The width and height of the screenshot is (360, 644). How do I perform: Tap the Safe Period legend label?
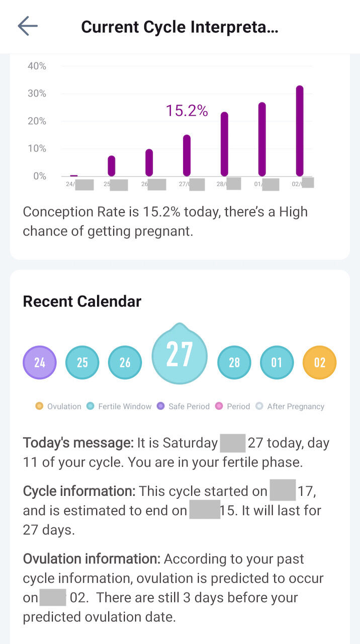[189, 407]
